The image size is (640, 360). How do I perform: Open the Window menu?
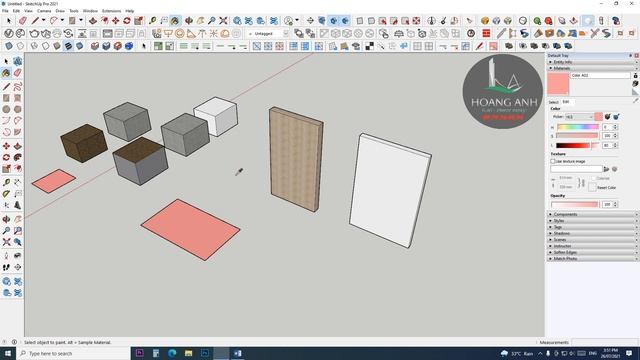pyautogui.click(x=90, y=11)
